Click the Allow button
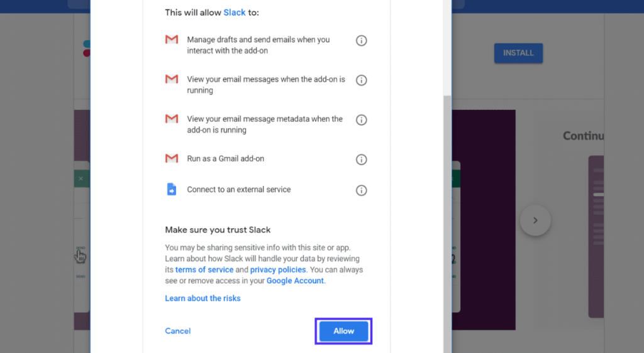This screenshot has width=644, height=353. tap(343, 331)
